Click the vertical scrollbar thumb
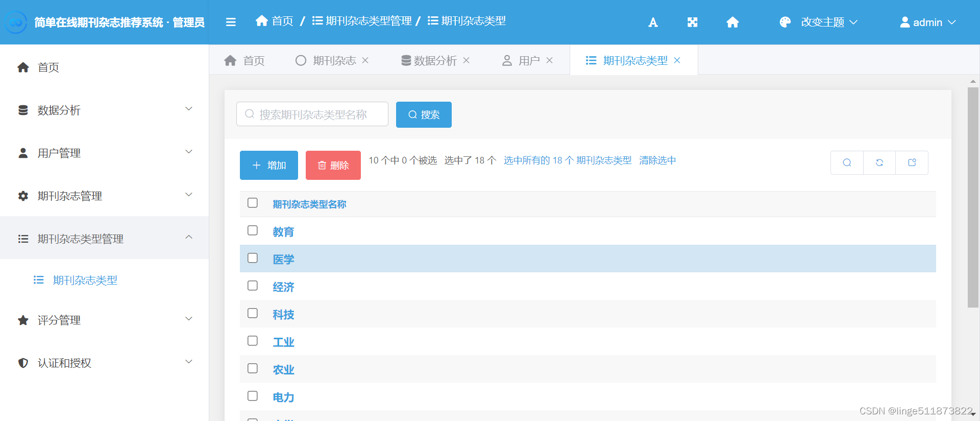Viewport: 980px width, 421px height. tap(973, 197)
